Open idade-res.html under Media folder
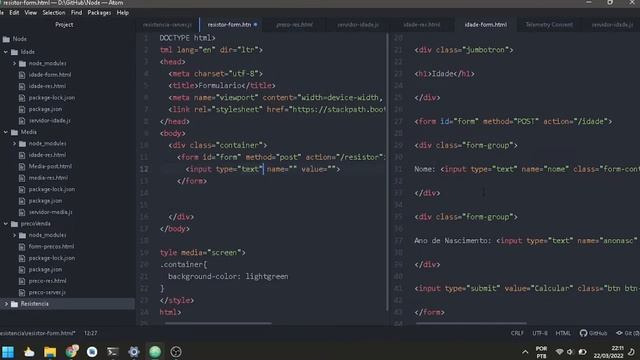The image size is (640, 360). (x=47, y=155)
